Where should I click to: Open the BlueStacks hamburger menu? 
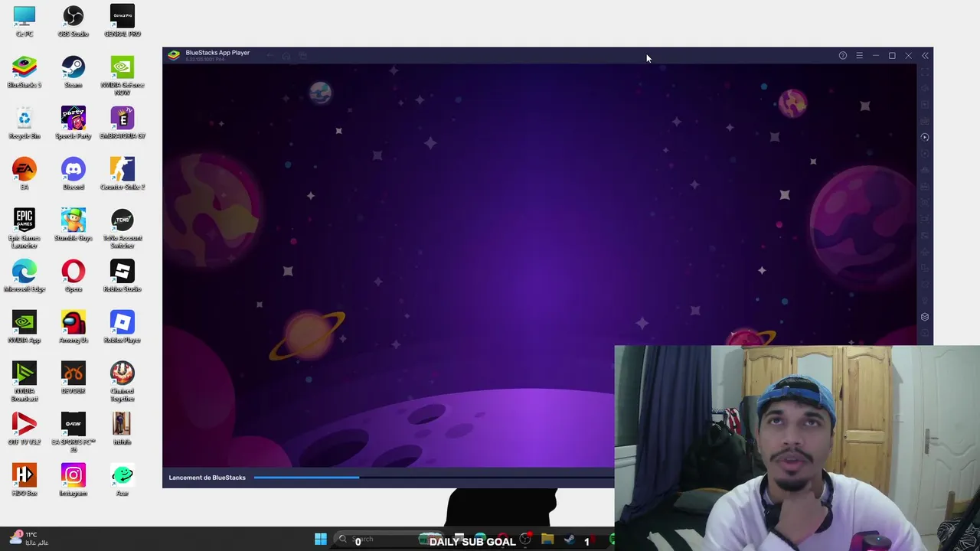[859, 56]
